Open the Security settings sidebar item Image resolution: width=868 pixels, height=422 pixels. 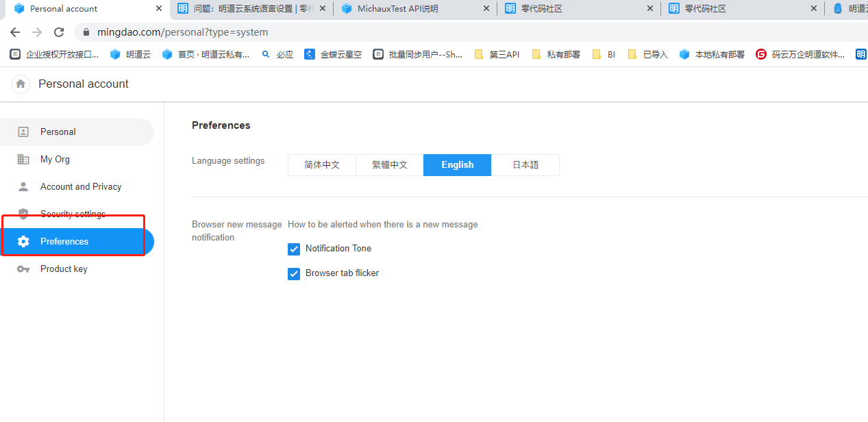point(73,214)
